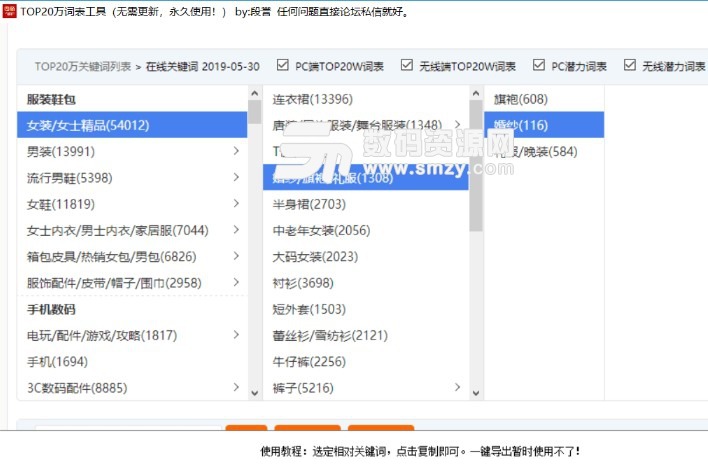708x469 pixels.
Task: Toggle the PC潜力词表 checkbox
Action: pyautogui.click(x=540, y=65)
